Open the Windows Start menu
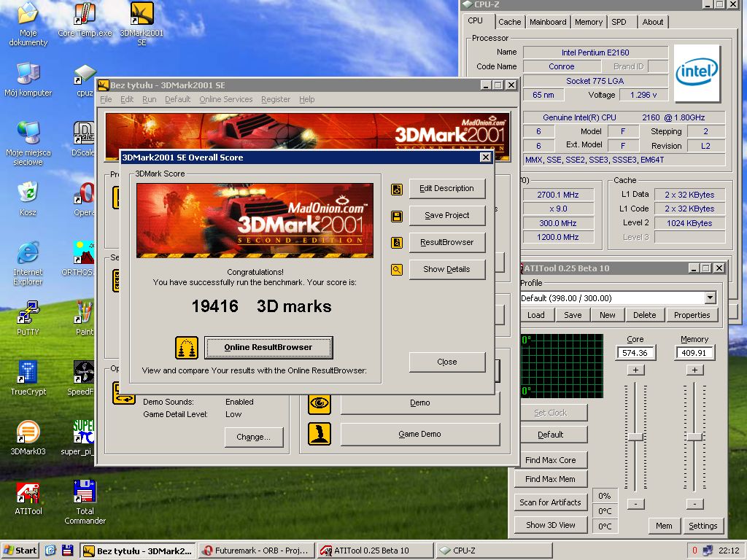747x560 pixels. tap(20, 551)
